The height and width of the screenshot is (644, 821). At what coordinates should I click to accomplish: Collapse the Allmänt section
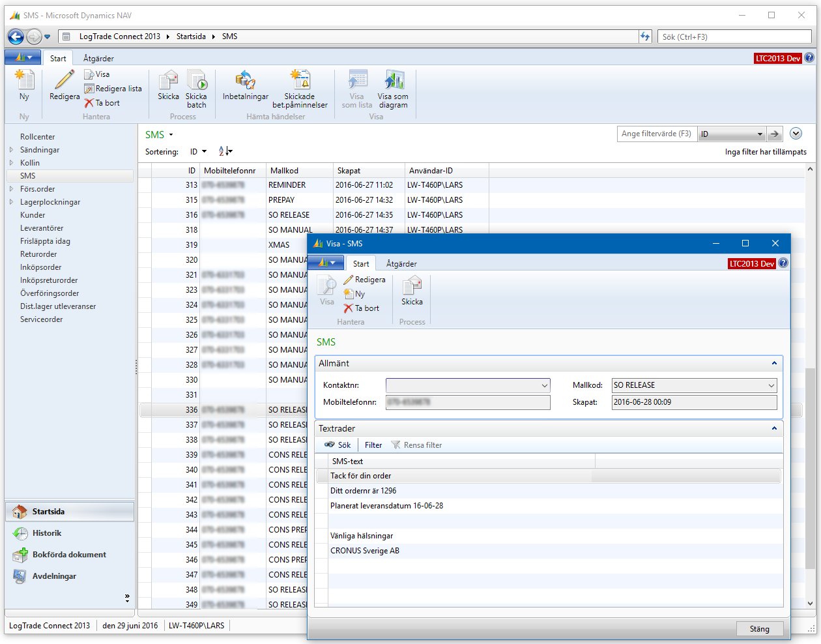tap(774, 363)
